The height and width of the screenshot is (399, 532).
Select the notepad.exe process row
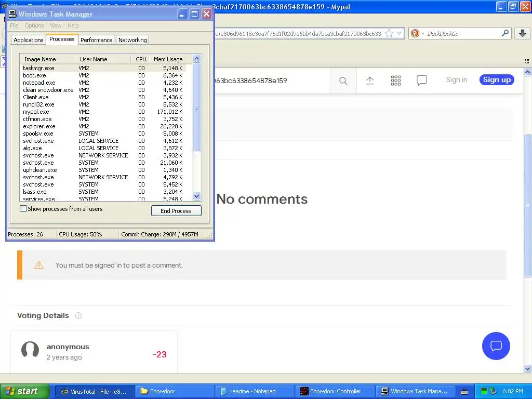103,83
